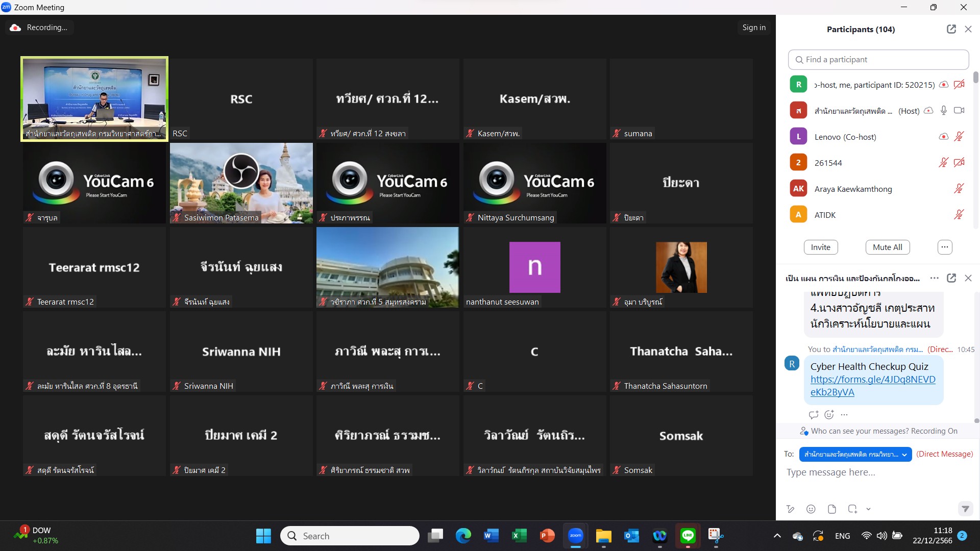
Task: Click the file attachment icon in chat
Action: coord(832,509)
